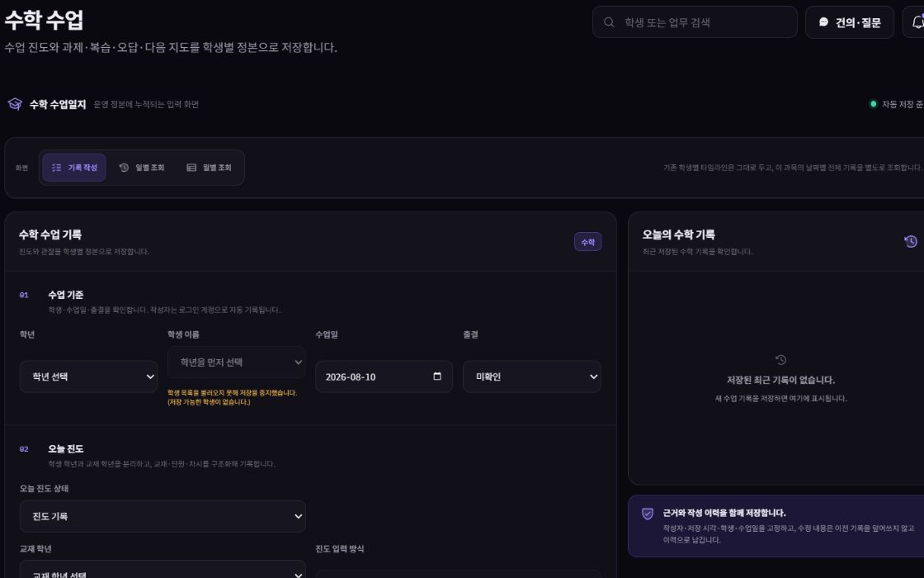Open notifications with the bell icon
The image size is (924, 578).
(917, 22)
